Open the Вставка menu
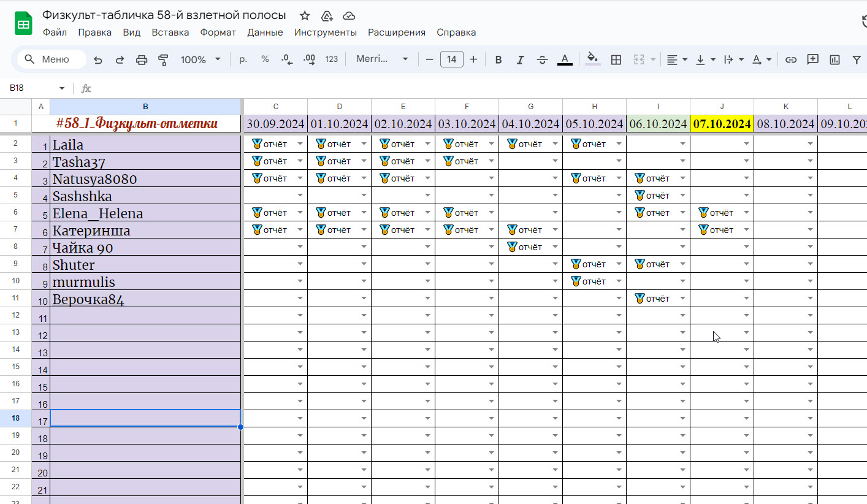This screenshot has height=504, width=867. pyautogui.click(x=170, y=32)
